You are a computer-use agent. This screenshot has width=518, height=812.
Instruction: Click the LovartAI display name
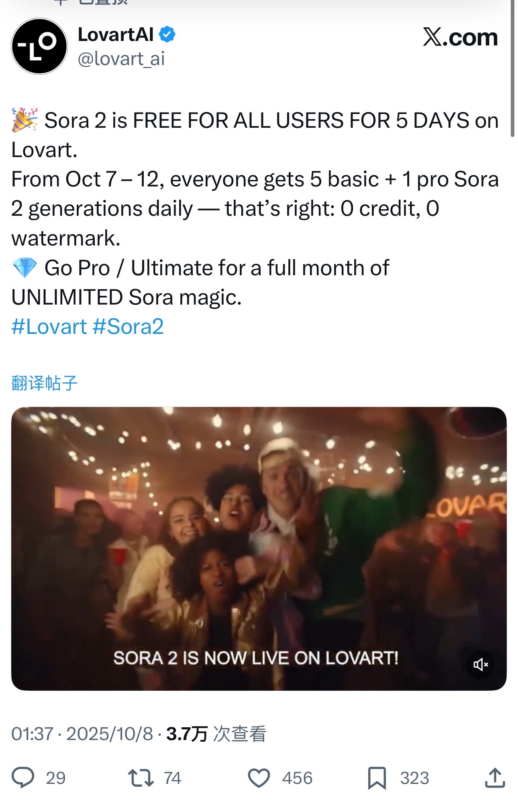[x=116, y=35]
